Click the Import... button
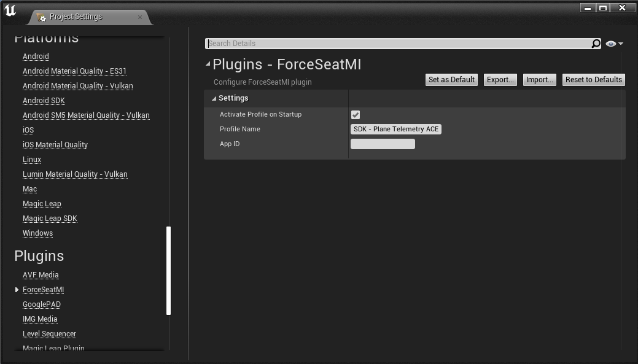Image resolution: width=638 pixels, height=364 pixels. pyautogui.click(x=539, y=80)
